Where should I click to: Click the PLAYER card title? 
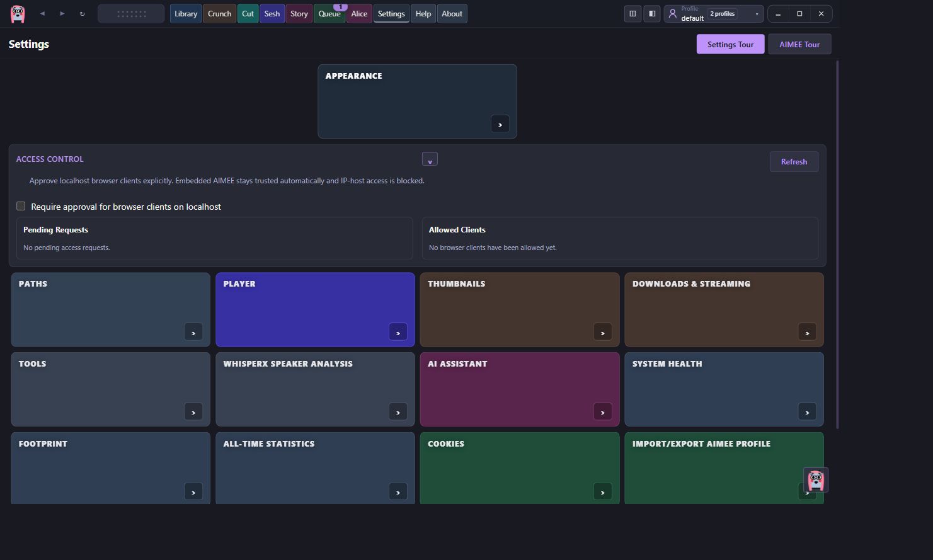pyautogui.click(x=239, y=283)
